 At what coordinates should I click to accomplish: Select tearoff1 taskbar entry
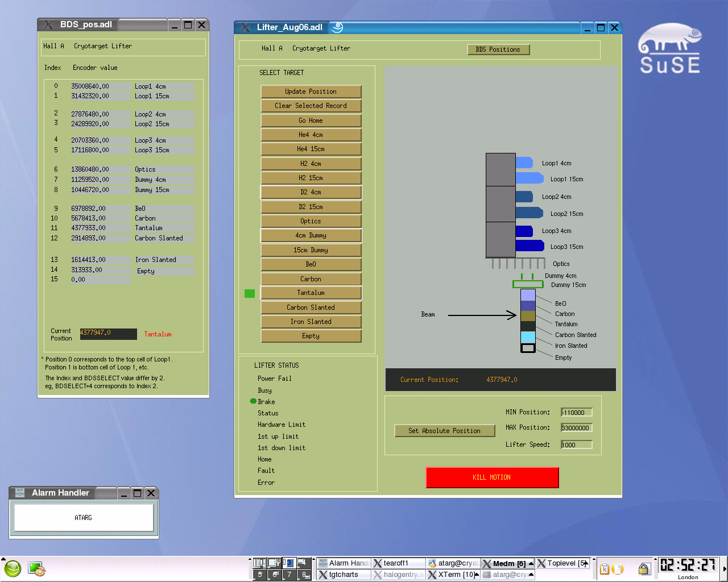point(399,563)
